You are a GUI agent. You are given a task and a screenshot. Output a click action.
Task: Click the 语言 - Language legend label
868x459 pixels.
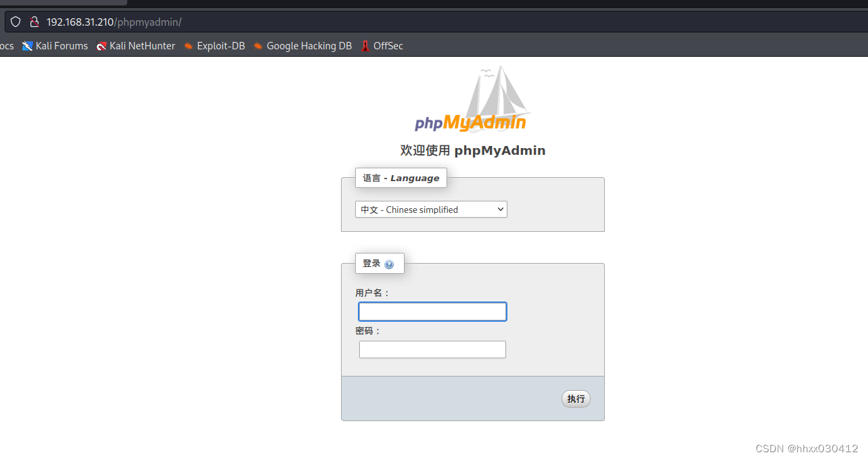[x=401, y=178]
